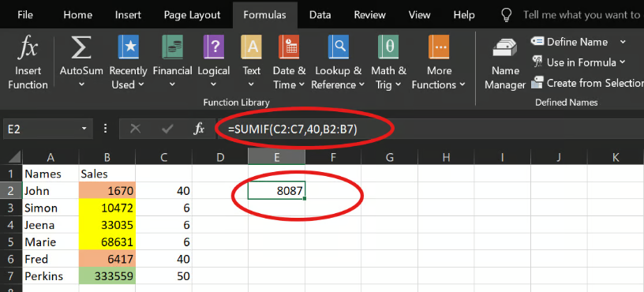644x292 pixels.
Task: Select the yellow cell 10472
Action: point(107,208)
